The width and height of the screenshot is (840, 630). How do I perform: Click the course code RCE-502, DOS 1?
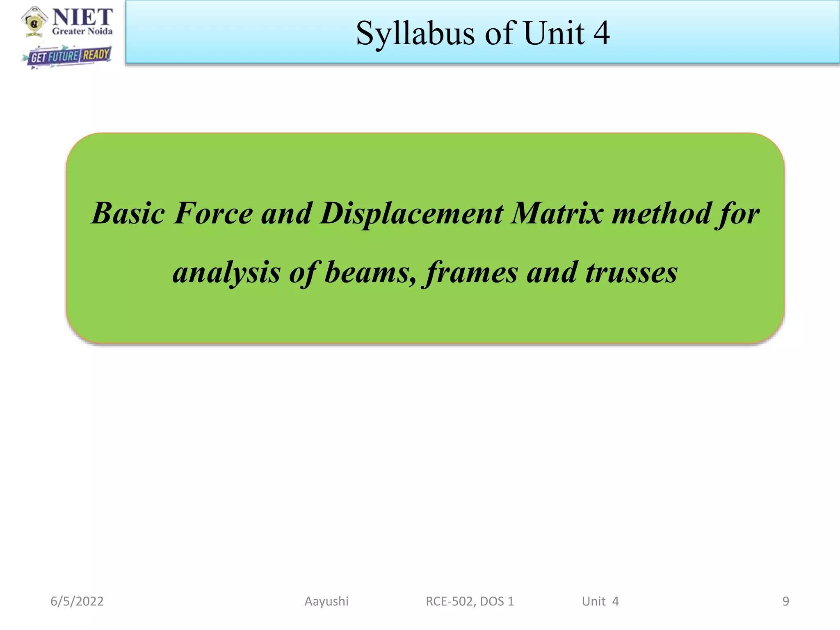tap(470, 601)
